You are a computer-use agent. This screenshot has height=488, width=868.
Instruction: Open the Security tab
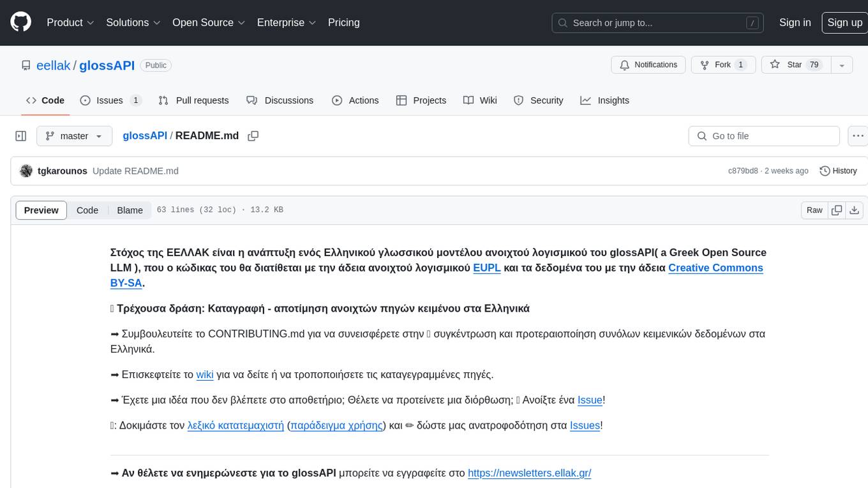(539, 100)
